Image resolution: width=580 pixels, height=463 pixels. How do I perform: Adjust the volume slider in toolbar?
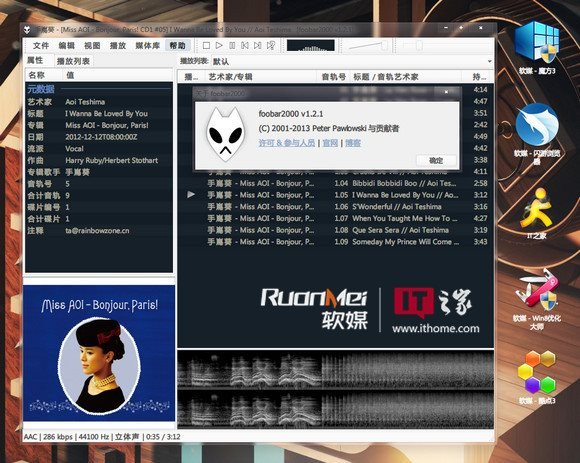click(367, 46)
